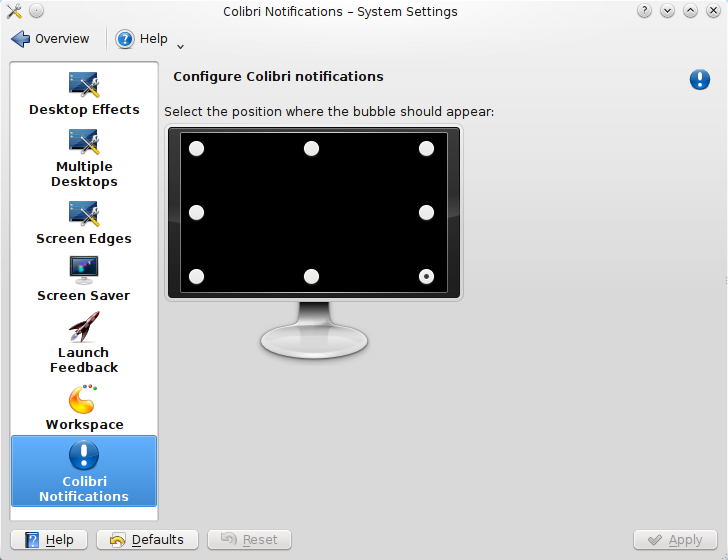Click the blue info icon at the top right
The height and width of the screenshot is (560, 728).
pos(700,80)
